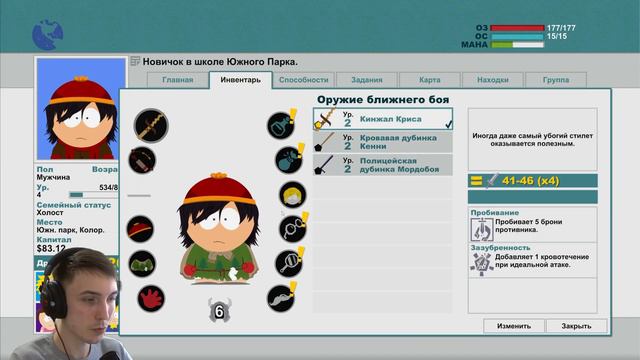Click the status note icon beside headline
Screen dimensions: 640x360
tap(135, 62)
